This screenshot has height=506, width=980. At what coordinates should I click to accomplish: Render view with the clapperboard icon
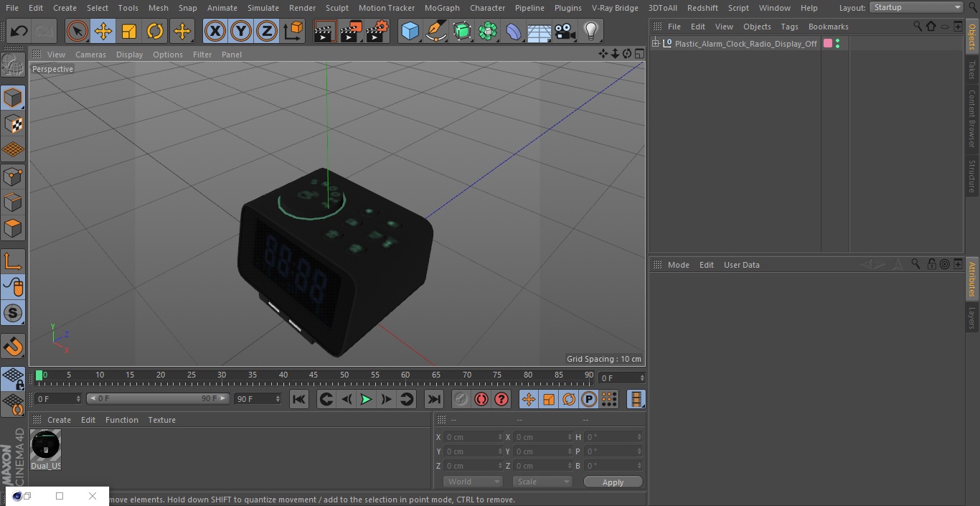[x=325, y=31]
